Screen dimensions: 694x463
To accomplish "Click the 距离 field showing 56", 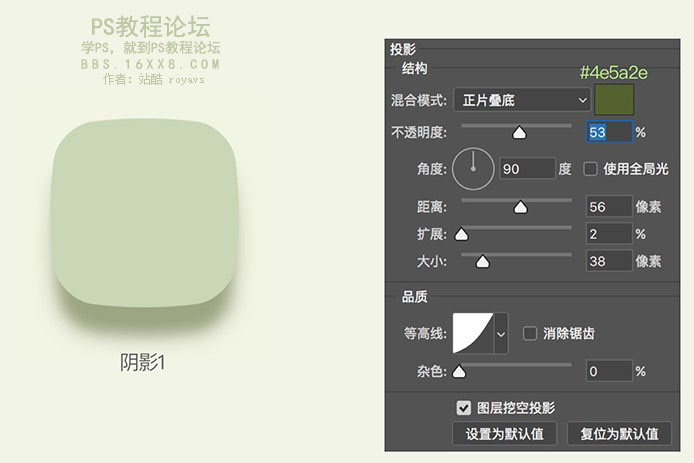I will 609,206.
